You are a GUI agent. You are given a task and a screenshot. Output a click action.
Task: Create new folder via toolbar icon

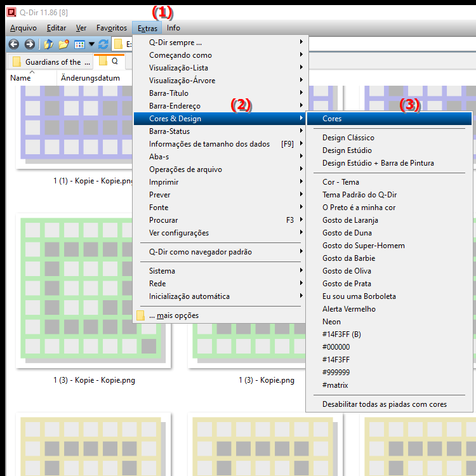(63, 44)
